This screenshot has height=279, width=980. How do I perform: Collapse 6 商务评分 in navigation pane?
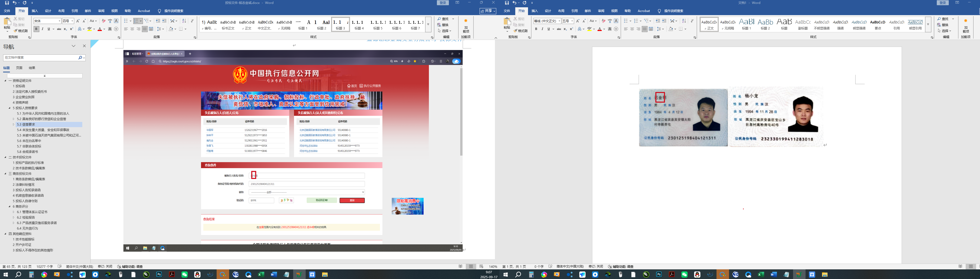tap(10, 206)
